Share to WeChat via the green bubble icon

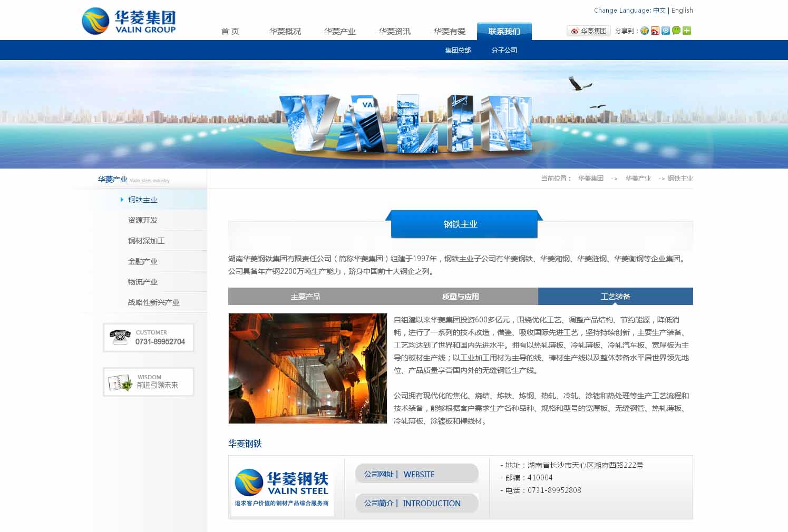[x=676, y=31]
